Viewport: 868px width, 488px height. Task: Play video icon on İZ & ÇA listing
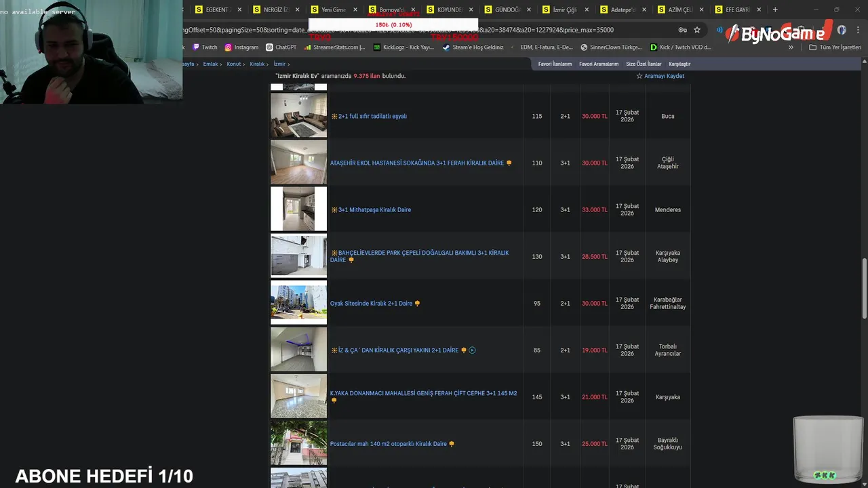coord(473,350)
